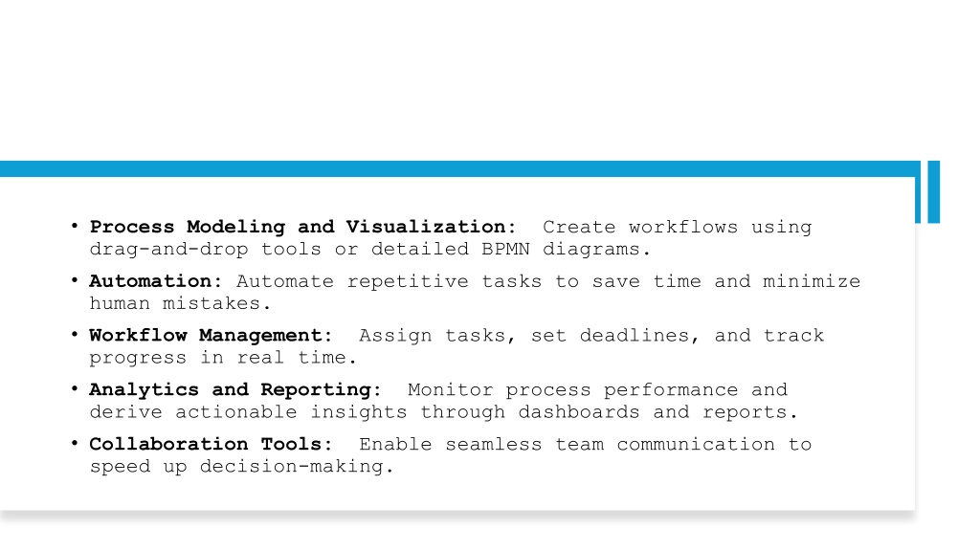
Task: Click the bullet before Workflow Management
Action: tap(74, 335)
